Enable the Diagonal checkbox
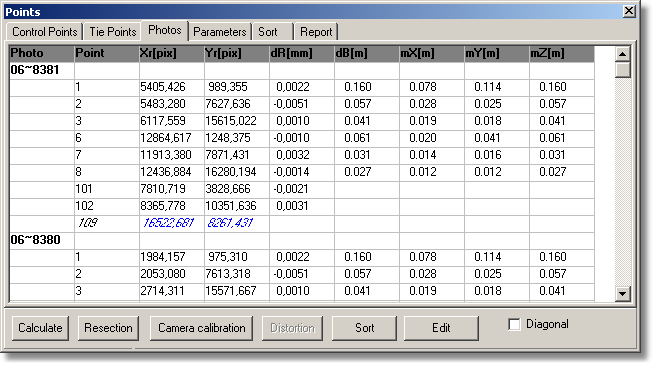 point(514,324)
